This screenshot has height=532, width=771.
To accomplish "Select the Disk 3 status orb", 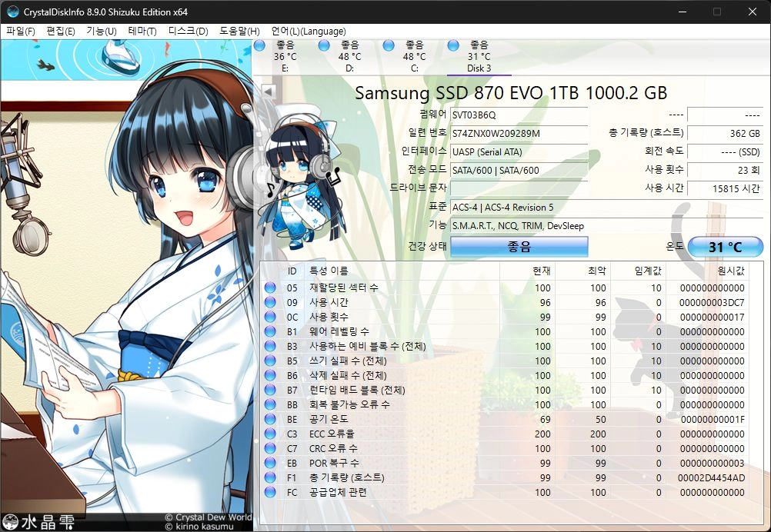I will tap(453, 45).
